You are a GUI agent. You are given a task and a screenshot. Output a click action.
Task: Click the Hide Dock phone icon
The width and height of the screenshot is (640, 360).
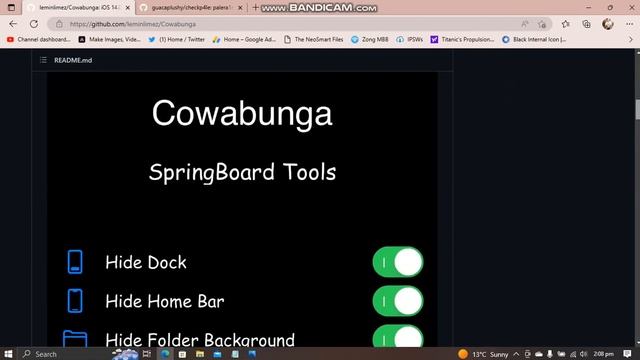(x=75, y=262)
